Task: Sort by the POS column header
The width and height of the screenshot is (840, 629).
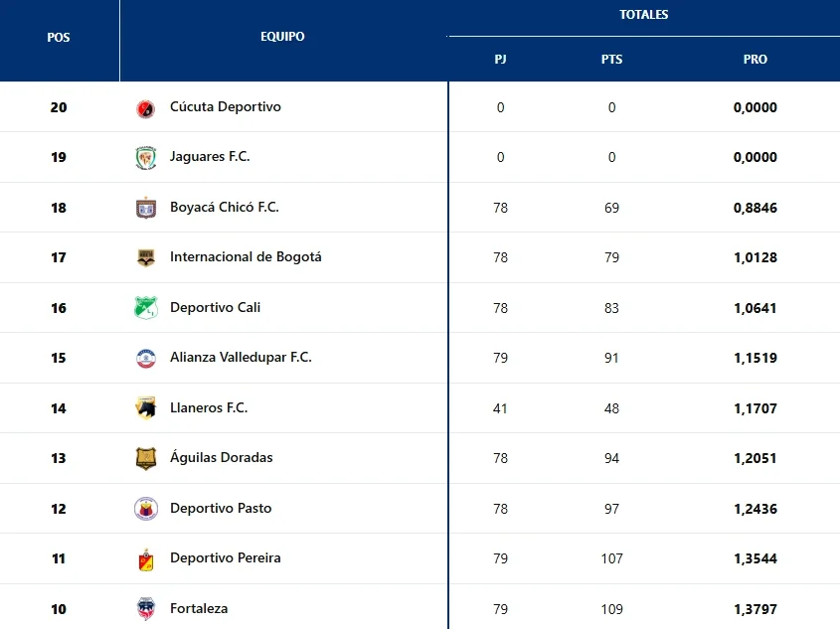Action: click(59, 38)
